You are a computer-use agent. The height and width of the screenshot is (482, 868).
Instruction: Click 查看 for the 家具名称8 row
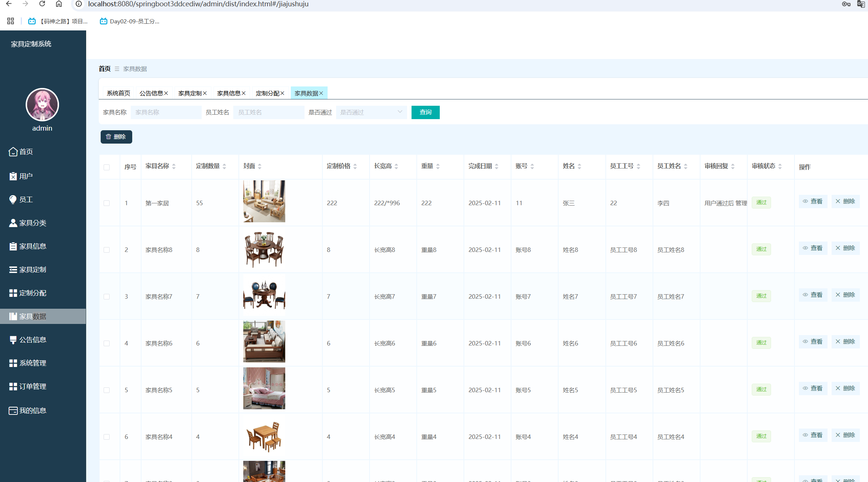click(813, 248)
